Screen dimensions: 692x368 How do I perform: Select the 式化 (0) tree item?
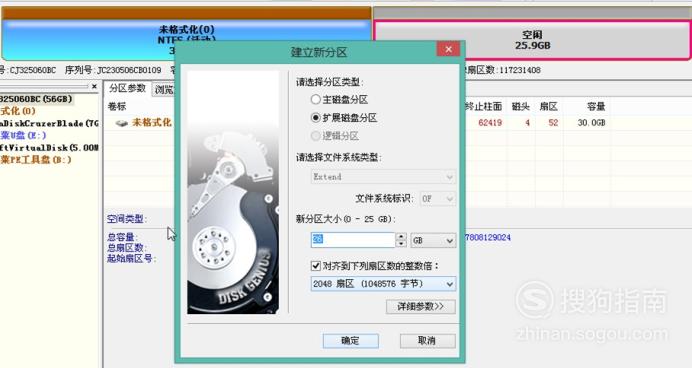18,111
